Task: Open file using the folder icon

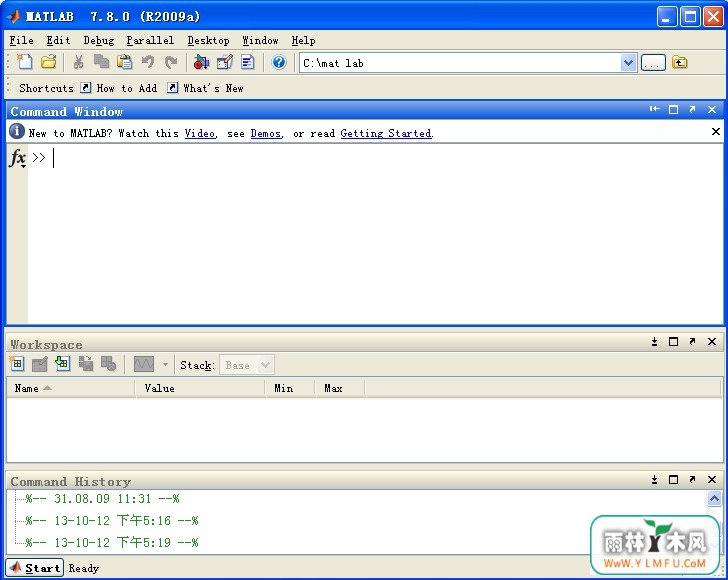Action: (48, 62)
